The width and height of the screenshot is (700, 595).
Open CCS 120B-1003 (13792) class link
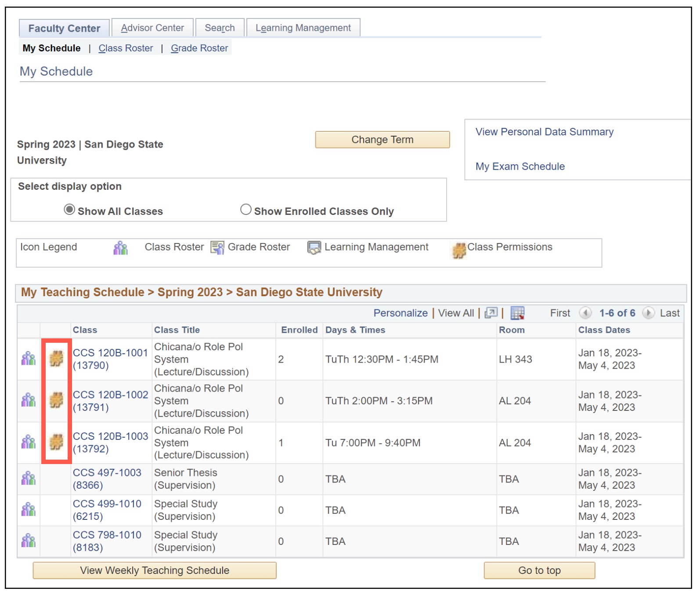click(110, 443)
